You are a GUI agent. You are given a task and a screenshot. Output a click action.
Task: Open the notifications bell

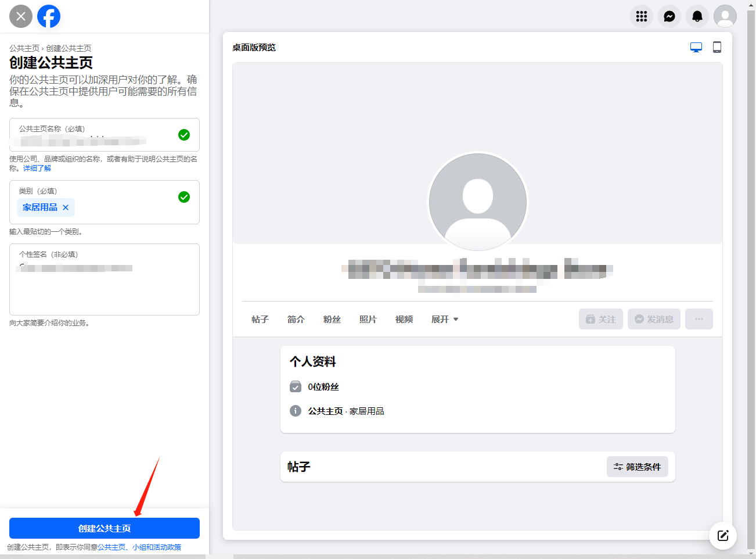pyautogui.click(x=697, y=16)
